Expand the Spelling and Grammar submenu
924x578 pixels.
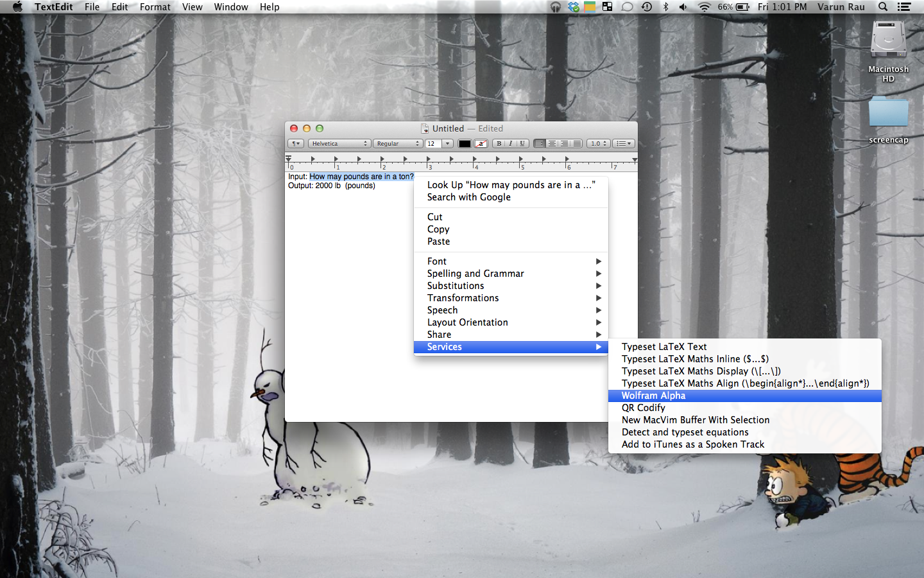point(511,274)
